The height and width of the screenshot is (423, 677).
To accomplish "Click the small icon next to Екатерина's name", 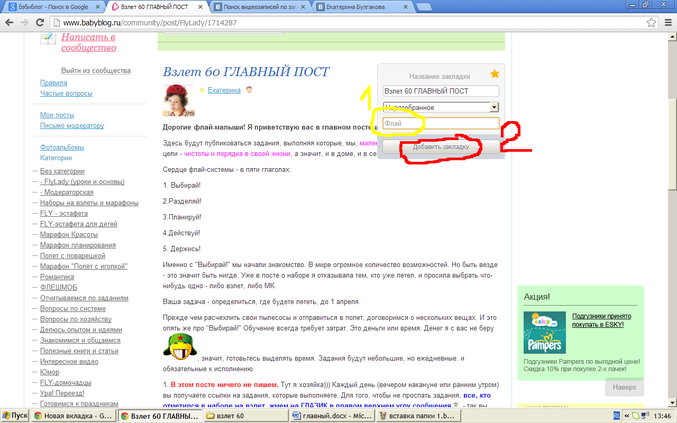I will (x=249, y=89).
